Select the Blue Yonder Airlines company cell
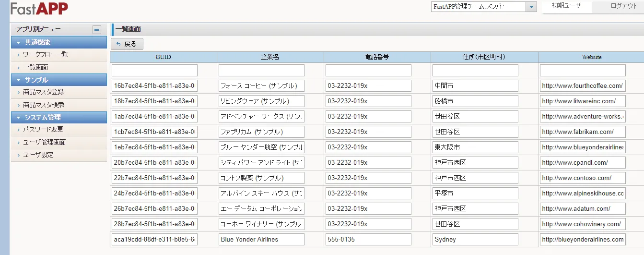The height and width of the screenshot is (255, 644). 261,240
